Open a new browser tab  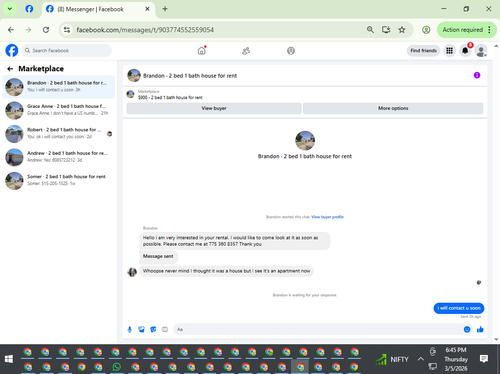point(165,9)
